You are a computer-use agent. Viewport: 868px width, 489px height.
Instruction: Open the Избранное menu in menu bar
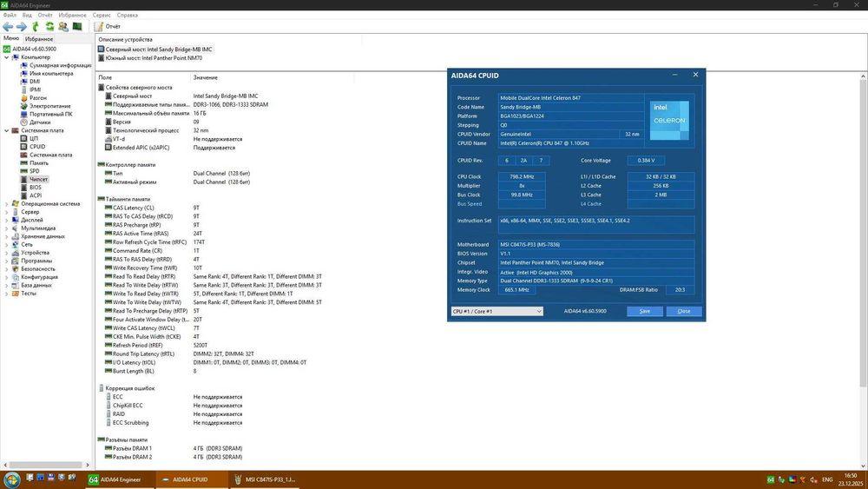point(73,15)
